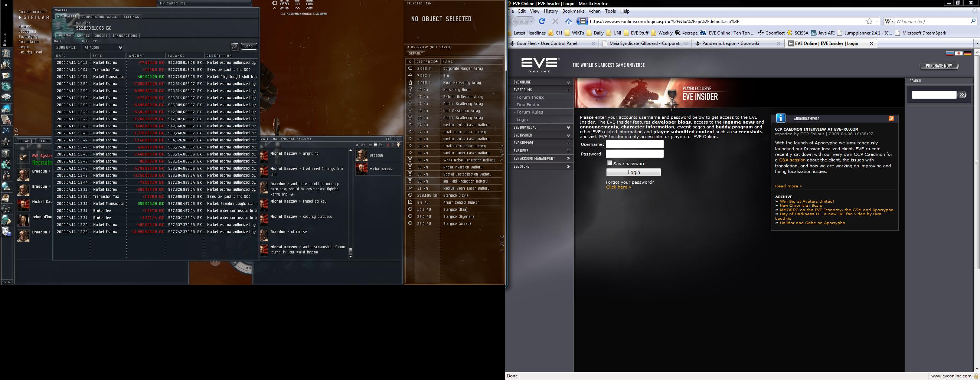Image resolution: width=980 pixels, height=380 pixels.
Task: Click the Firefox Stop loading icon
Action: tap(555, 21)
